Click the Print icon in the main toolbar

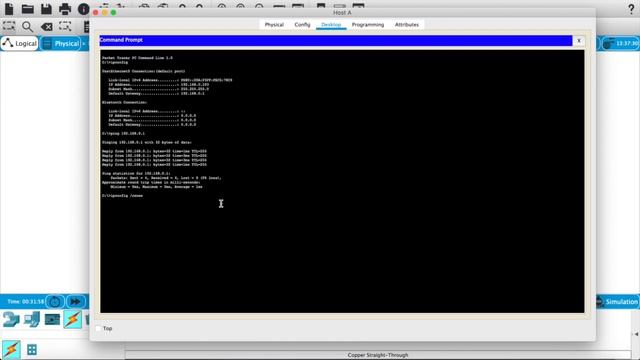click(x=65, y=9)
